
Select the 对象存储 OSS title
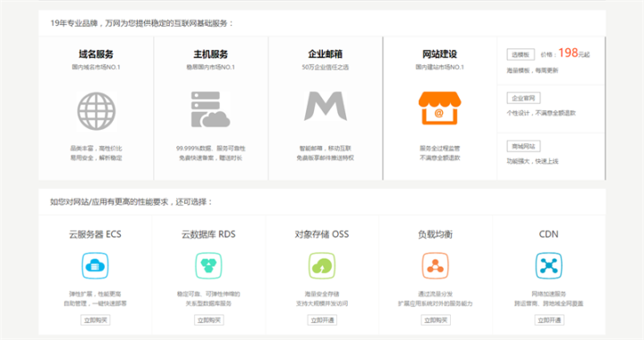tap(322, 234)
